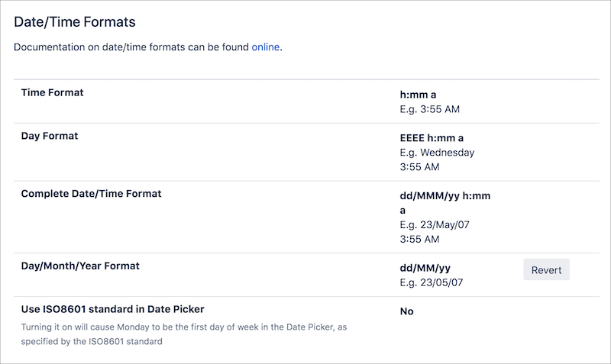Click the 'EEEE h:mm a' format value
The width and height of the screenshot is (611, 364).
tap(432, 138)
